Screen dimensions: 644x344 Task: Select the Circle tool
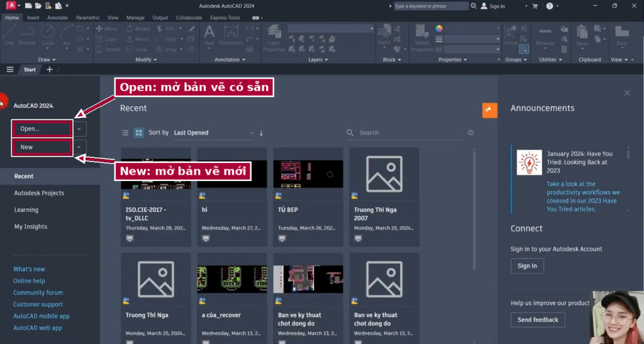pos(48,35)
